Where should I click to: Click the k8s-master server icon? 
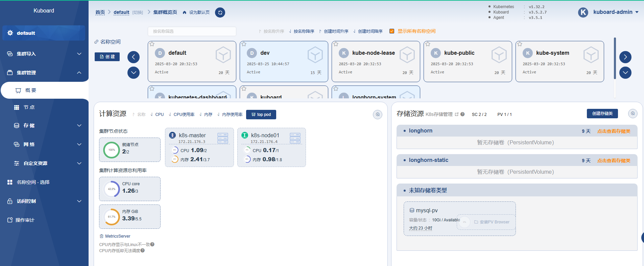point(223,138)
